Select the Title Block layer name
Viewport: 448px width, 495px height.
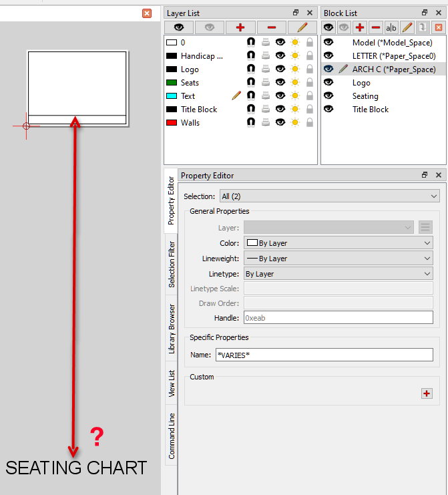point(199,110)
